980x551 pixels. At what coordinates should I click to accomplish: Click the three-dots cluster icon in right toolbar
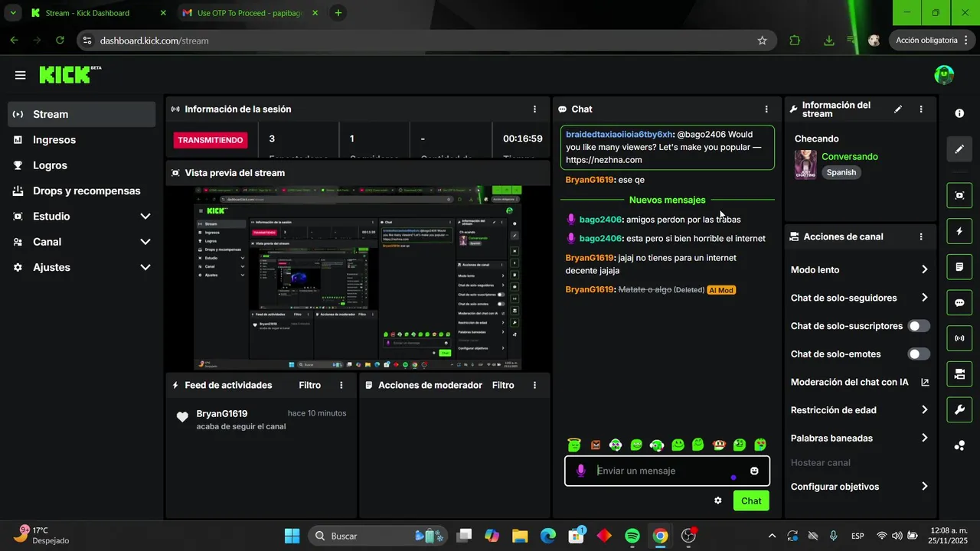(x=959, y=445)
